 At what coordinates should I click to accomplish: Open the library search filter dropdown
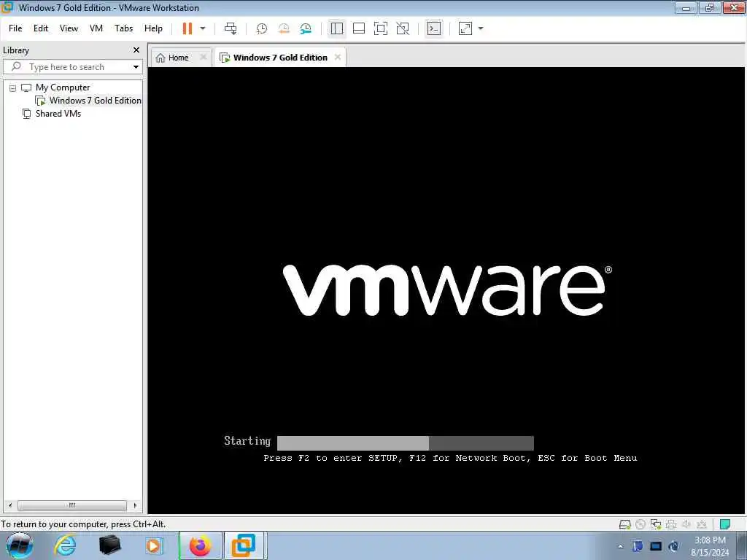(136, 67)
